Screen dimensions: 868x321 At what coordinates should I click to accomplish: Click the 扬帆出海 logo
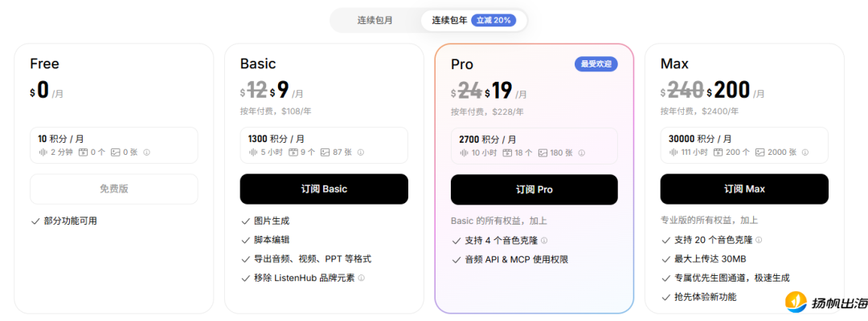click(825, 303)
